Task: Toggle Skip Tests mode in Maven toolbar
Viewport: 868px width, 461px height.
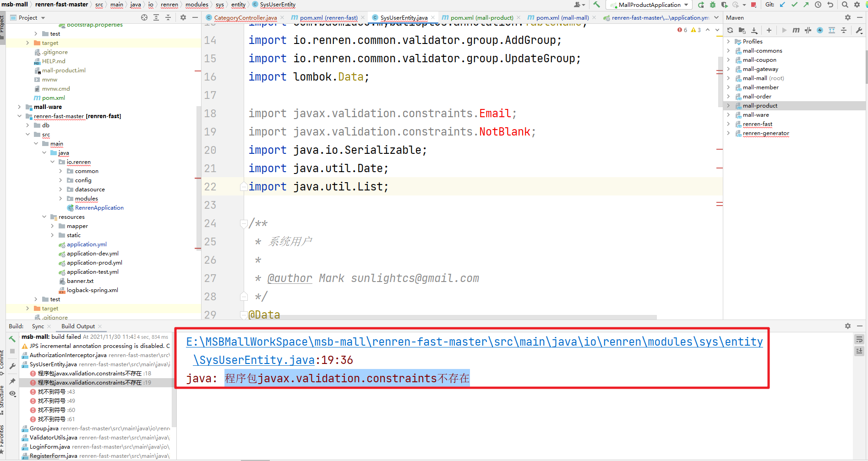Action: click(x=820, y=30)
